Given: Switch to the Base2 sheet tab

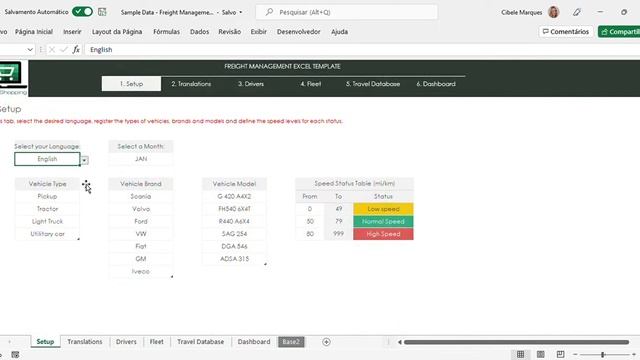Looking at the screenshot, I should coord(291,342).
